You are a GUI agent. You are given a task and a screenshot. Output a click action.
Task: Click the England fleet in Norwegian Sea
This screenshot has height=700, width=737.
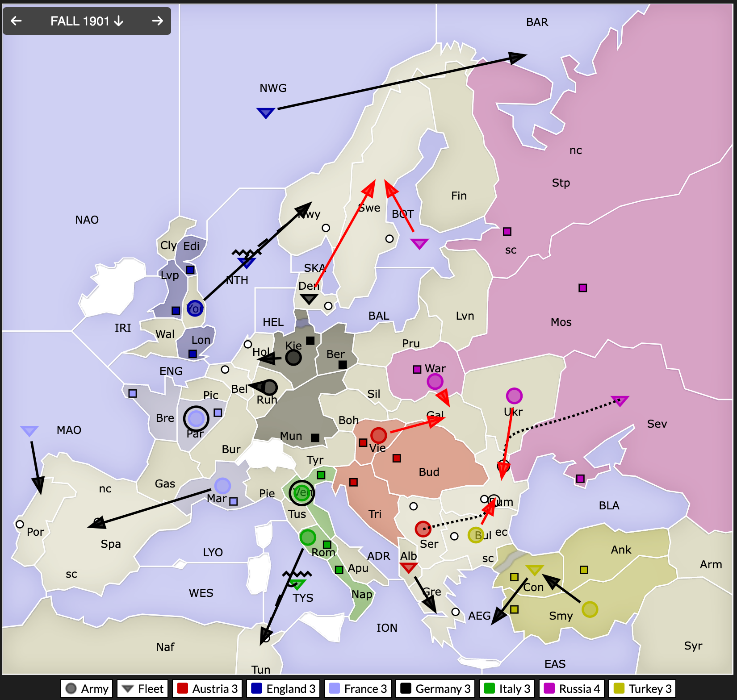[266, 112]
